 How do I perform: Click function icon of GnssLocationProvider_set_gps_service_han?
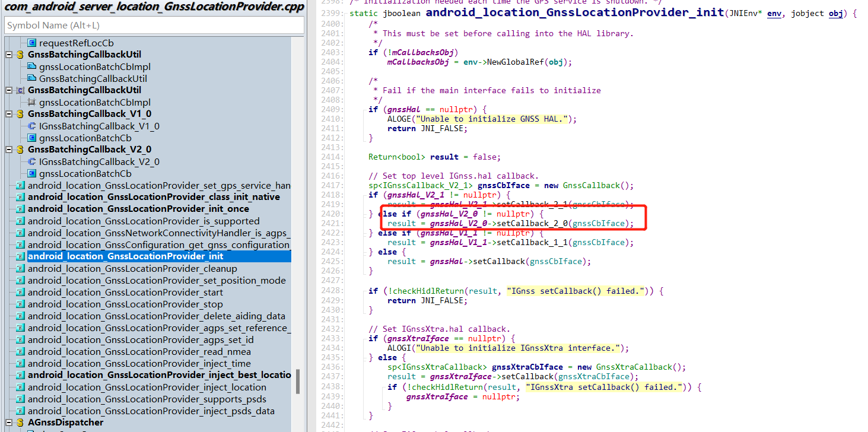pos(20,185)
